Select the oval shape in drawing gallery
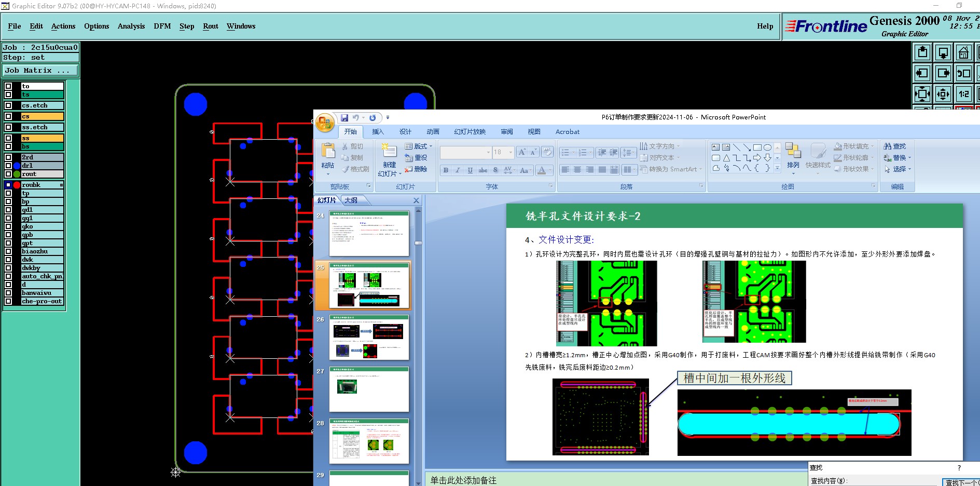The image size is (980, 486). 767,147
